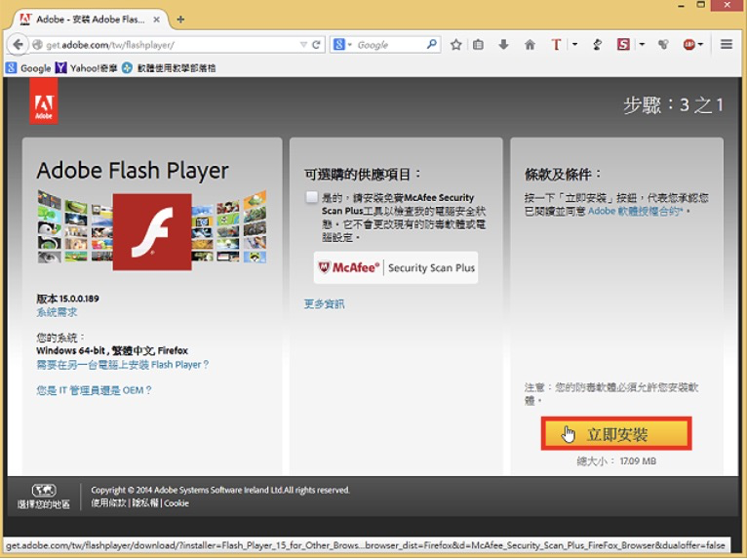The image size is (747, 560).
Task: Click the red Adobe logo
Action: pos(44,101)
